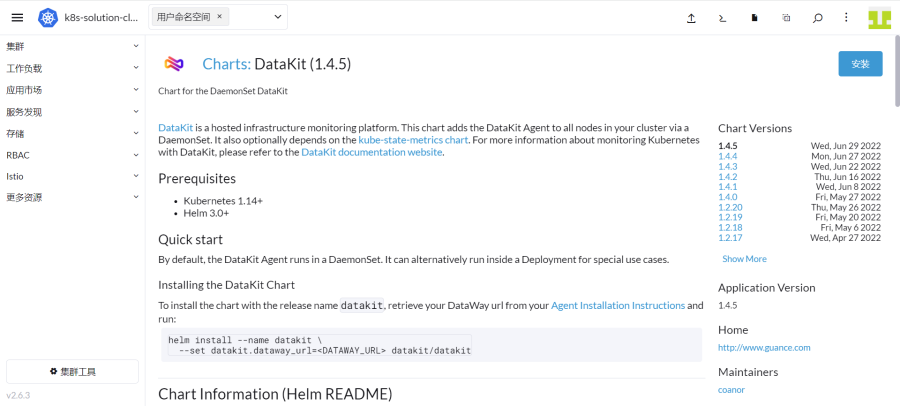Image resolution: width=900 pixels, height=406 pixels.
Task: Copy kubeconfig to clipboard icon
Action: click(x=786, y=18)
